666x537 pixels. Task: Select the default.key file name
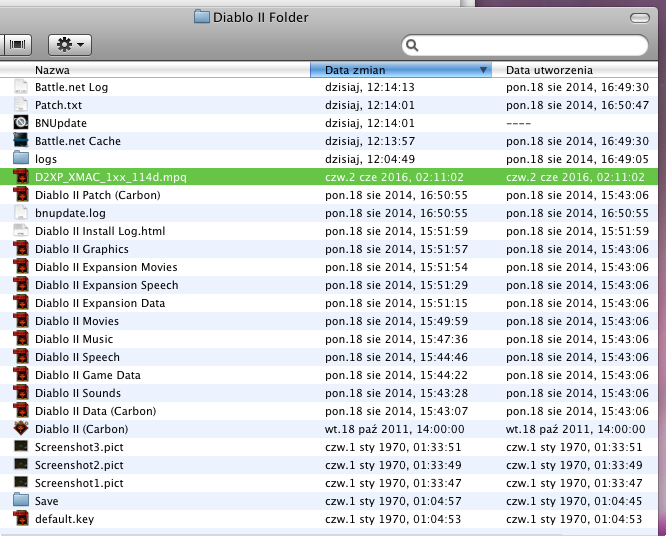[x=65, y=519]
